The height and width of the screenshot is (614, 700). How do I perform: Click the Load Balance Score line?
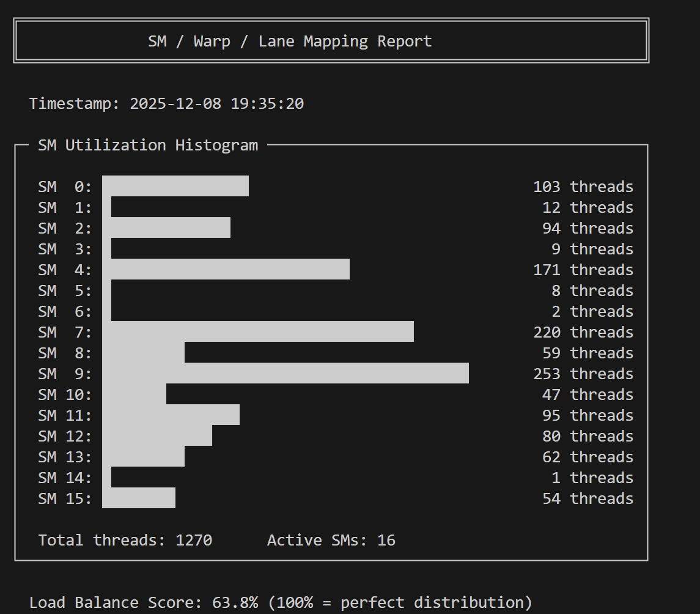281,603
